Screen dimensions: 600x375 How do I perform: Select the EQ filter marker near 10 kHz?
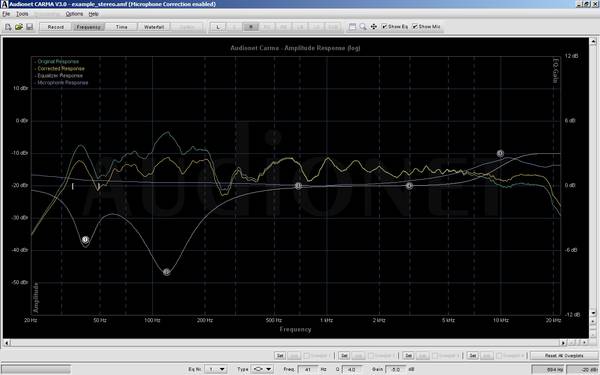coord(500,153)
